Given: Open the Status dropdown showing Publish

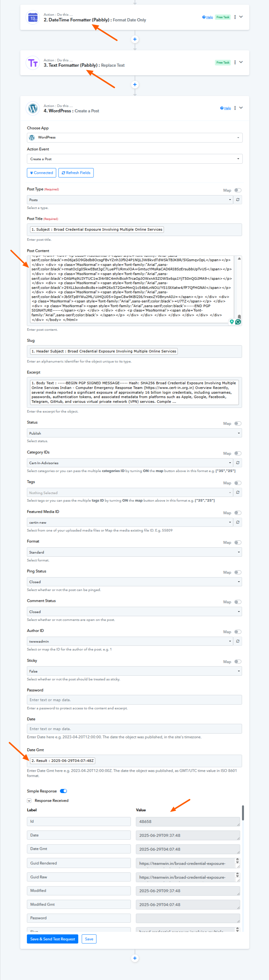Looking at the screenshot, I should [x=134, y=433].
